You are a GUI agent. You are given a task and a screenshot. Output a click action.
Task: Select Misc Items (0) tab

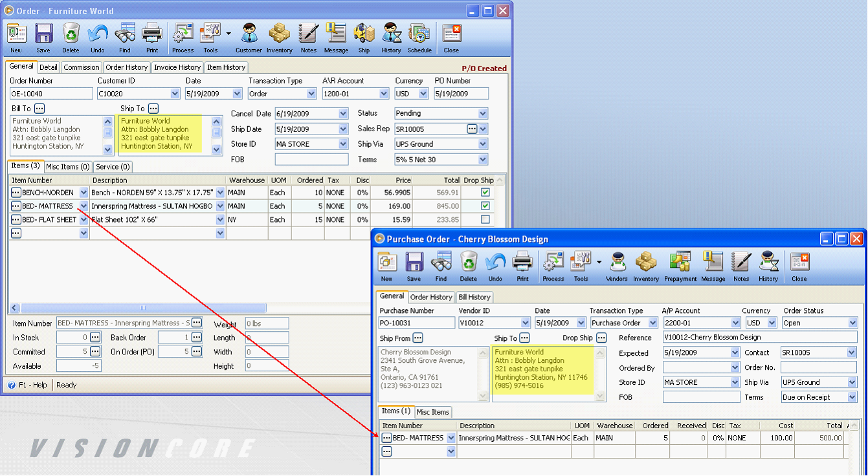68,167
